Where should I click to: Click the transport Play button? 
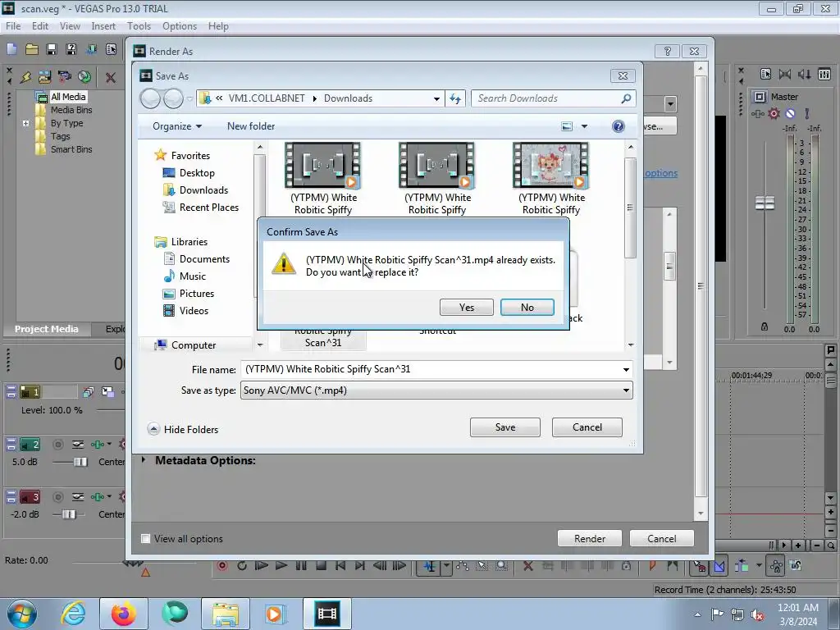[281, 566]
